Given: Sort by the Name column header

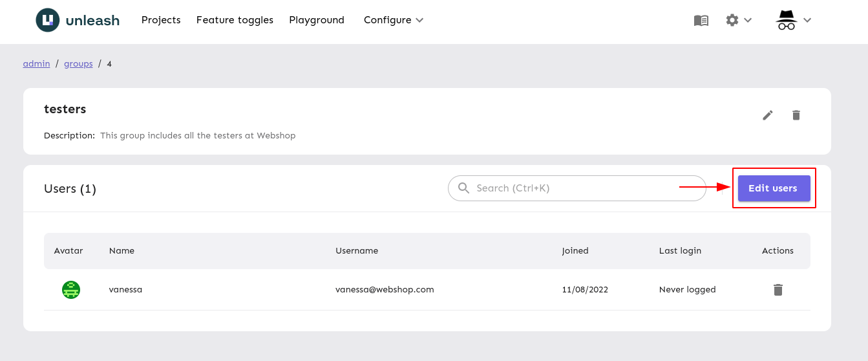Looking at the screenshot, I should 122,251.
